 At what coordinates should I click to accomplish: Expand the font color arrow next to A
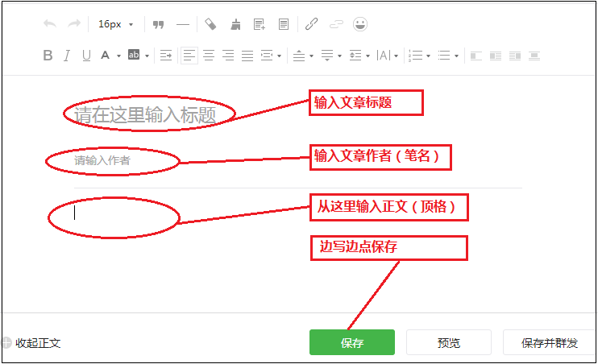[x=118, y=56]
